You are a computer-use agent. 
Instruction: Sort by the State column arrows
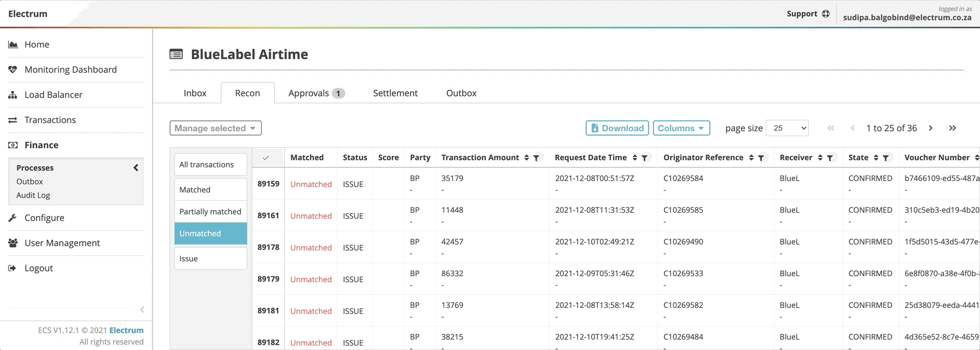coord(876,157)
